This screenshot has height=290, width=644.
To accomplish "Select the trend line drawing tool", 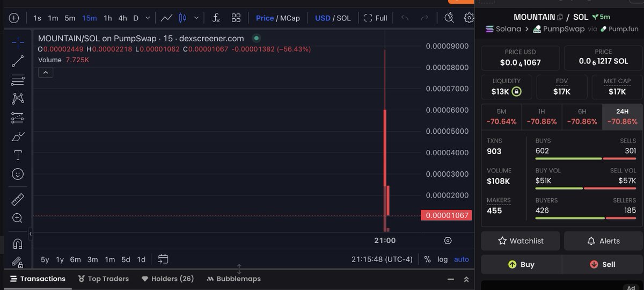I will pos(18,61).
